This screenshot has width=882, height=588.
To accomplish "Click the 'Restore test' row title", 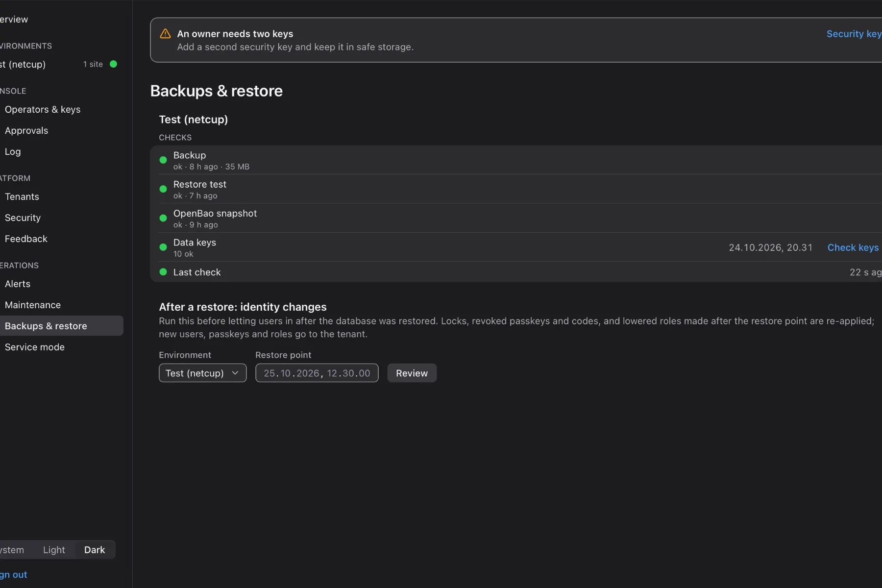I will (200, 184).
